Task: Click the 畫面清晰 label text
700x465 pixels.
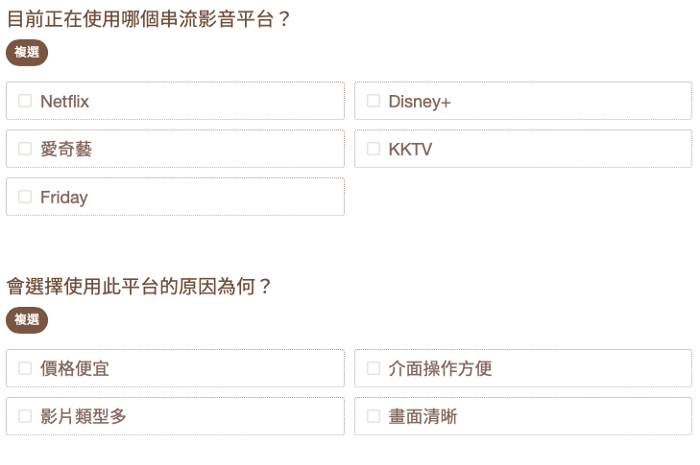Action: tap(423, 416)
